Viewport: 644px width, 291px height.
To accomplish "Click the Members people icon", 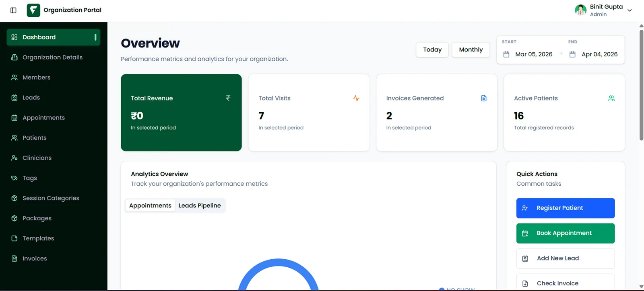I will [x=14, y=77].
